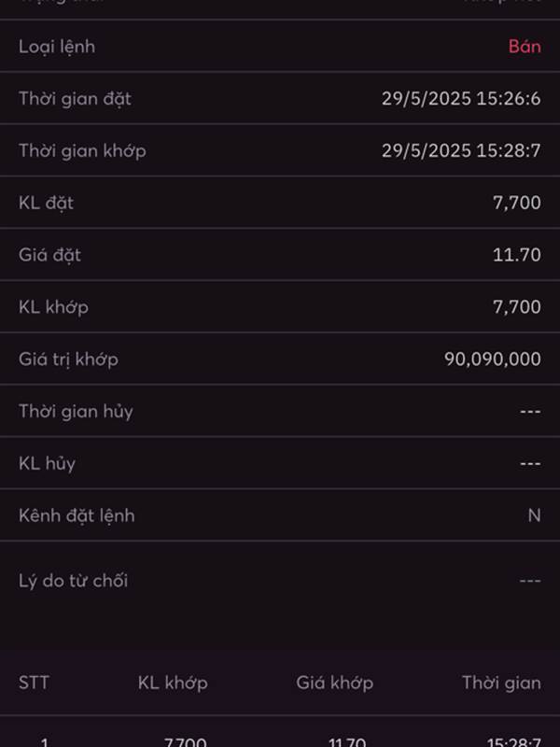Tap the 11.70 matched price in table
Screen dimensions: 560x747
346,741
